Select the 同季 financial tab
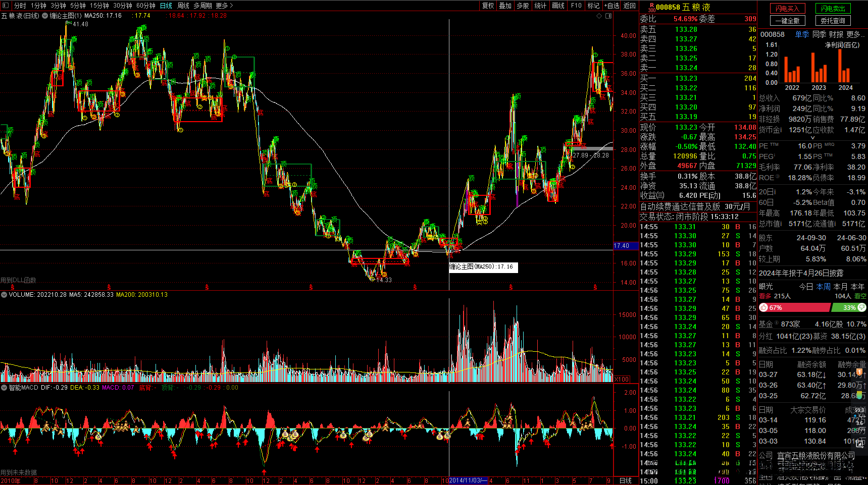Image resolution: width=868 pixels, height=485 pixels. point(819,34)
